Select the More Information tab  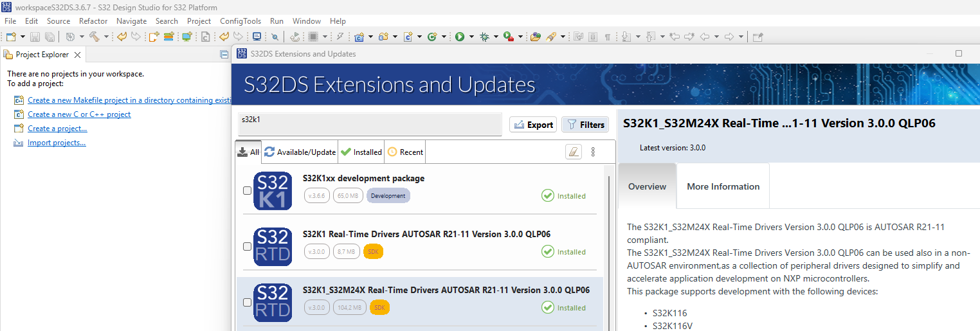(x=723, y=186)
